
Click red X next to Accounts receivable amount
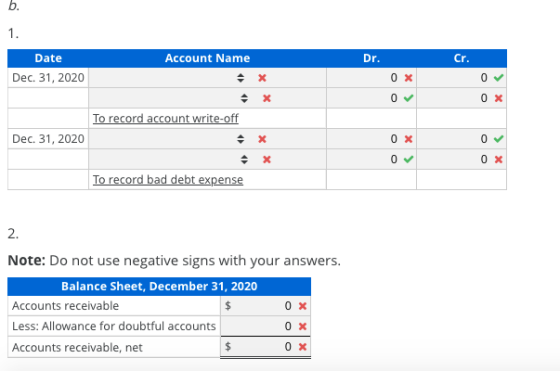(302, 306)
